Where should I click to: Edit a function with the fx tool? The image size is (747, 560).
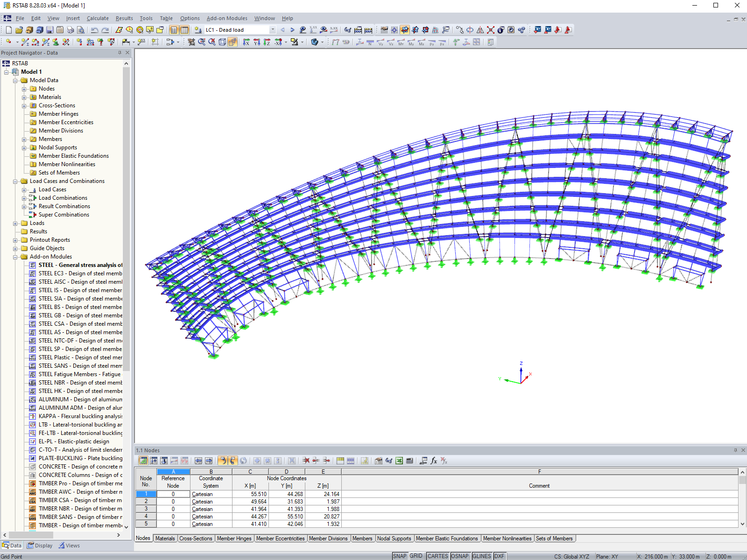click(x=433, y=461)
